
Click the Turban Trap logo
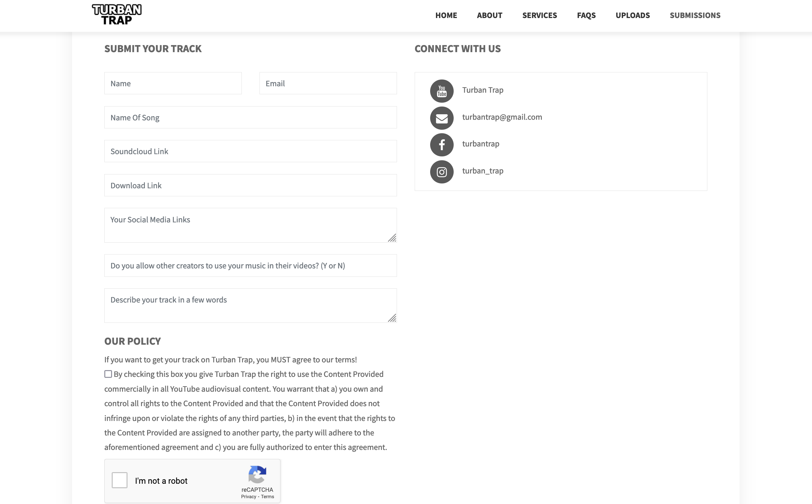pos(117,15)
